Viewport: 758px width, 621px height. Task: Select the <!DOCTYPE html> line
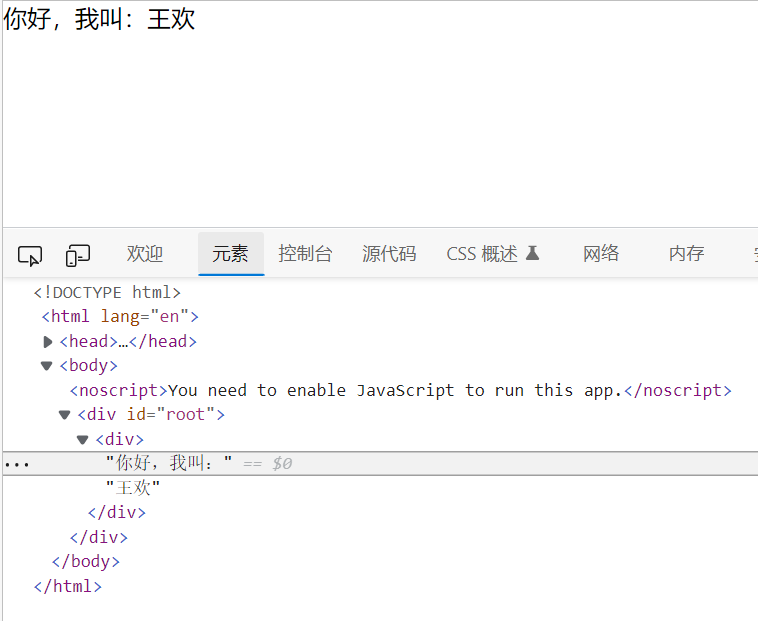pos(107,292)
